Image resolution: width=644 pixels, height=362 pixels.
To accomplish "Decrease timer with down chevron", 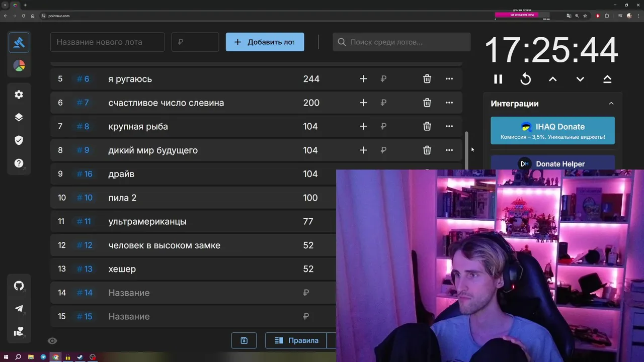I will click(x=580, y=79).
